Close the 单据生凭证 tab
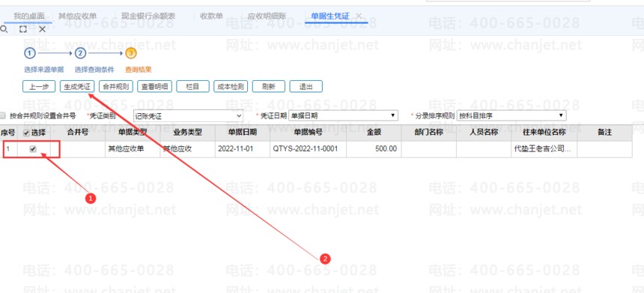 [x=359, y=16]
